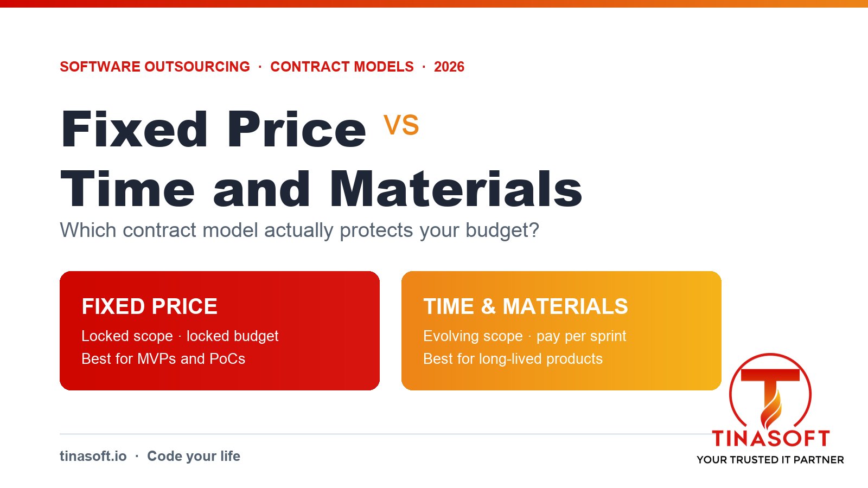Image resolution: width=868 pixels, height=488 pixels.
Task: Click the FIXED PRICE card heading
Action: pos(150,306)
